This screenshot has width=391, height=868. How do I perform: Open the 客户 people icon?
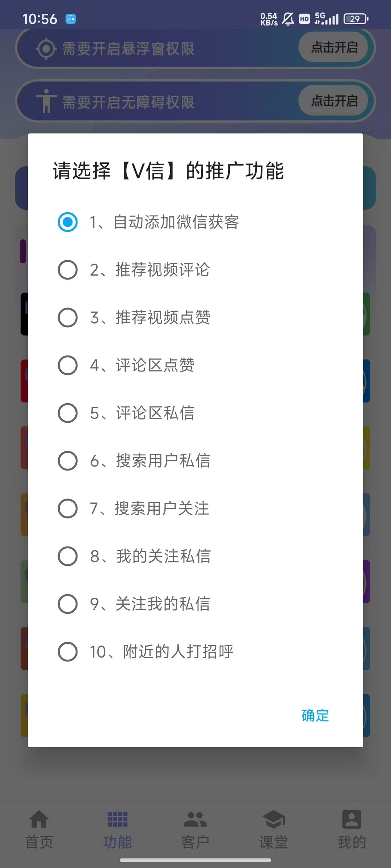click(x=195, y=819)
